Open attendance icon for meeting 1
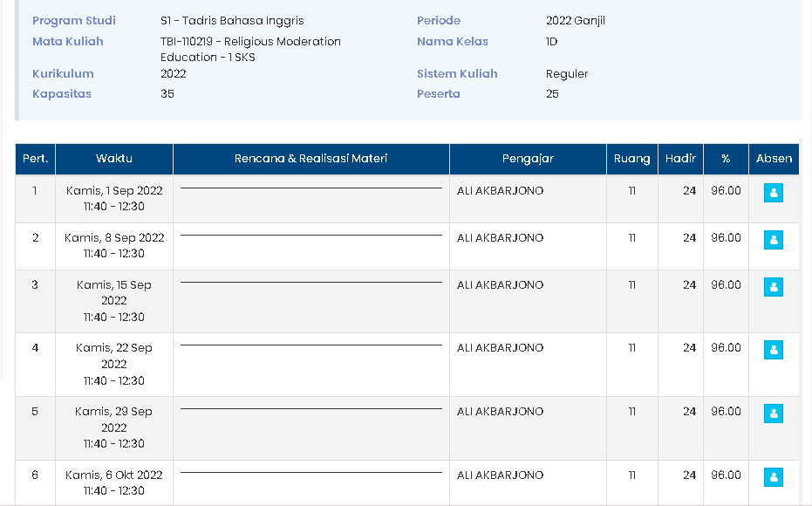Image resolution: width=812 pixels, height=506 pixels. (773, 193)
